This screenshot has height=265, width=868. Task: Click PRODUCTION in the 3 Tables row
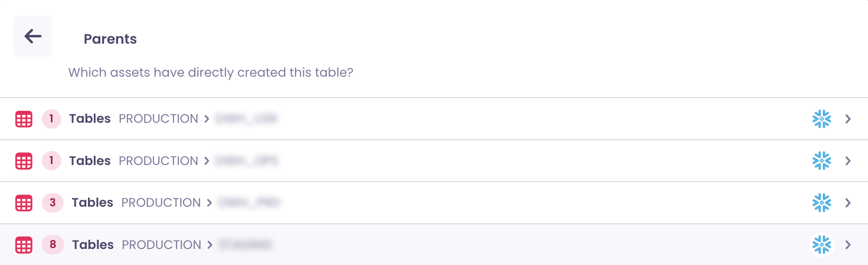pos(161,202)
